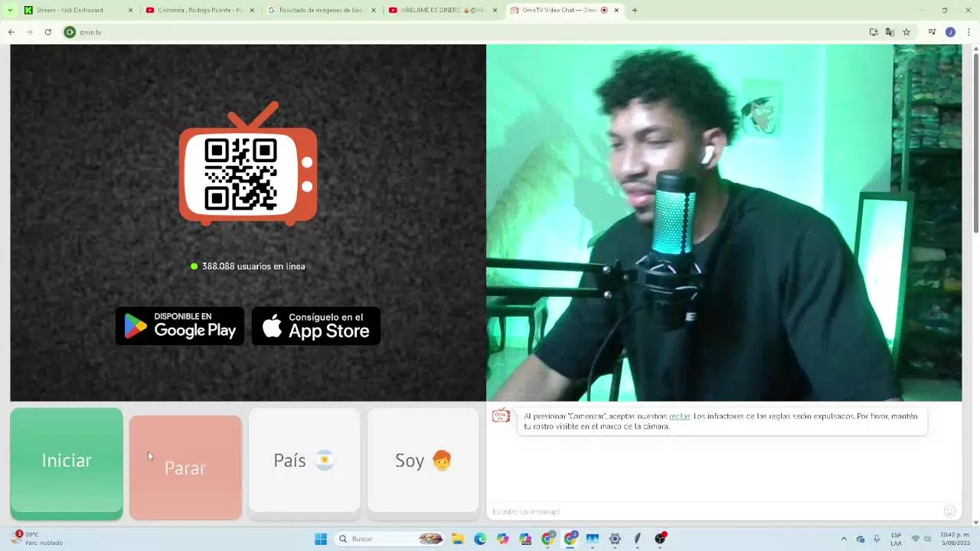Open the ESP LAA keyboard language switcher
The image size is (980, 551).
[x=896, y=539]
